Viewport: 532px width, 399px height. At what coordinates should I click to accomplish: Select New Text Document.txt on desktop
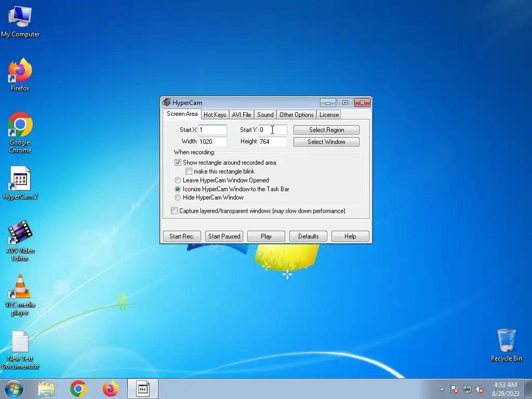point(20,350)
